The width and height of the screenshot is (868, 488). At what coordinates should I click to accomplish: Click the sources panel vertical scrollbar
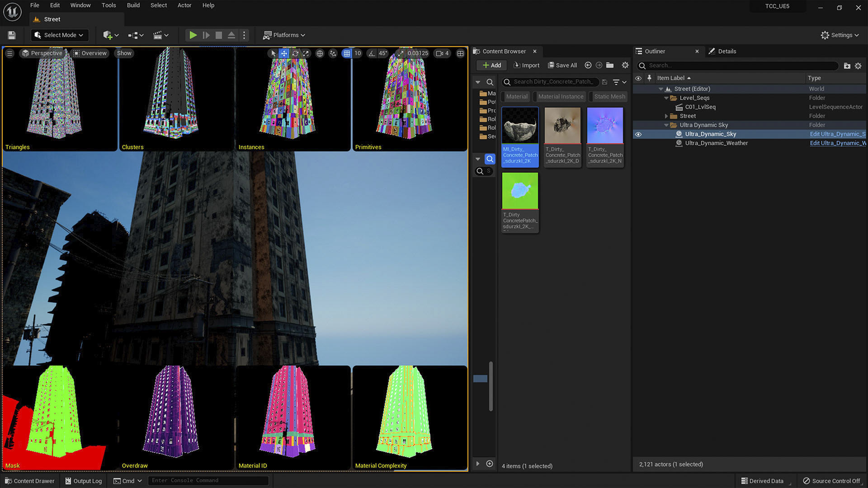pyautogui.click(x=491, y=386)
